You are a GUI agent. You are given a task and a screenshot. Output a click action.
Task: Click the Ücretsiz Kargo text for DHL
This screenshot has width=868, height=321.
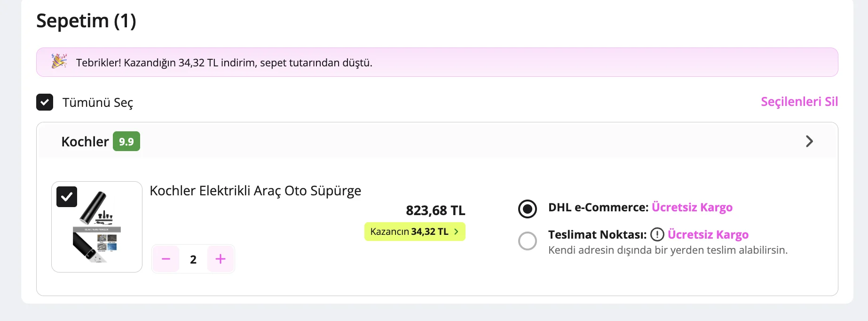(x=692, y=207)
